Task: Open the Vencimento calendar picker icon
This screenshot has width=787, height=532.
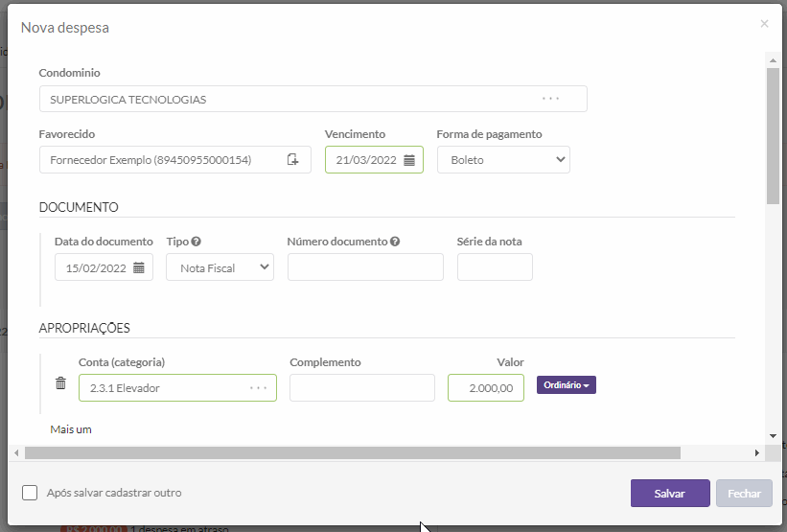Action: tap(409, 160)
